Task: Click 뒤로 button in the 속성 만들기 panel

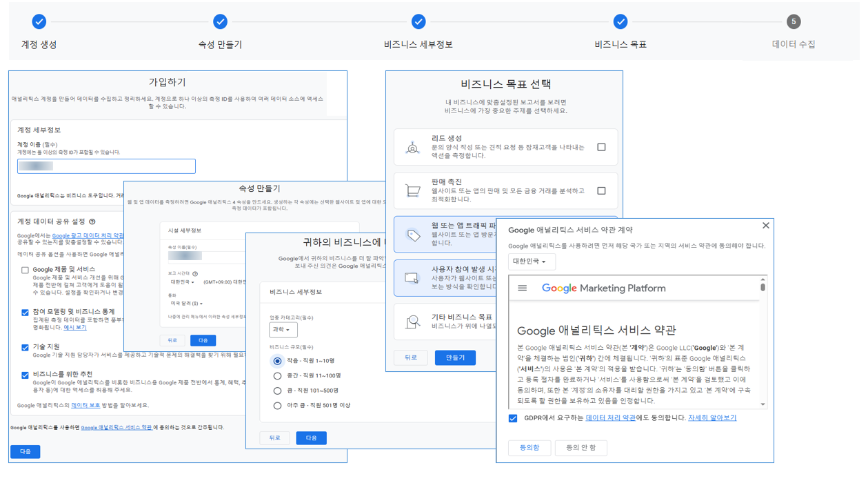Action: tap(172, 340)
